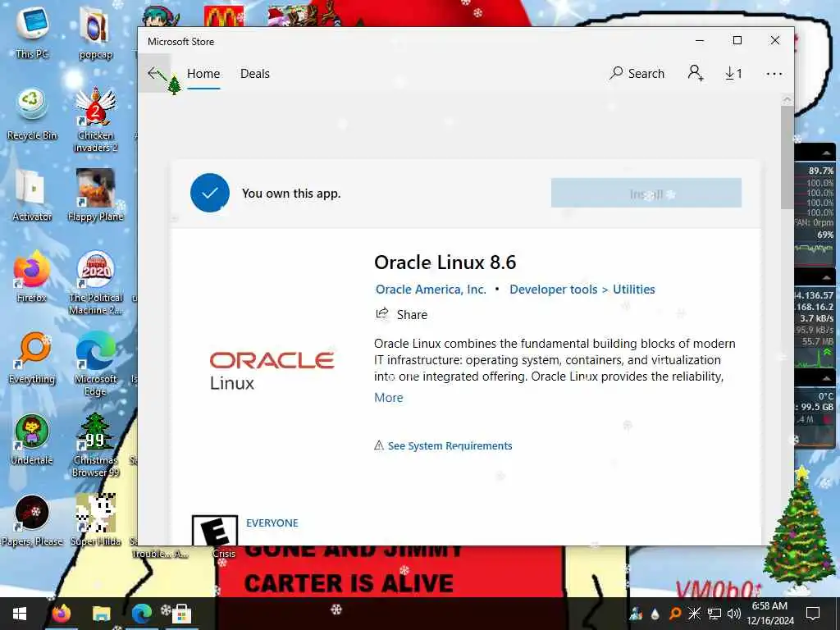Click the Everything search tray icon
Viewport: 840px width, 630px height.
[675, 614]
